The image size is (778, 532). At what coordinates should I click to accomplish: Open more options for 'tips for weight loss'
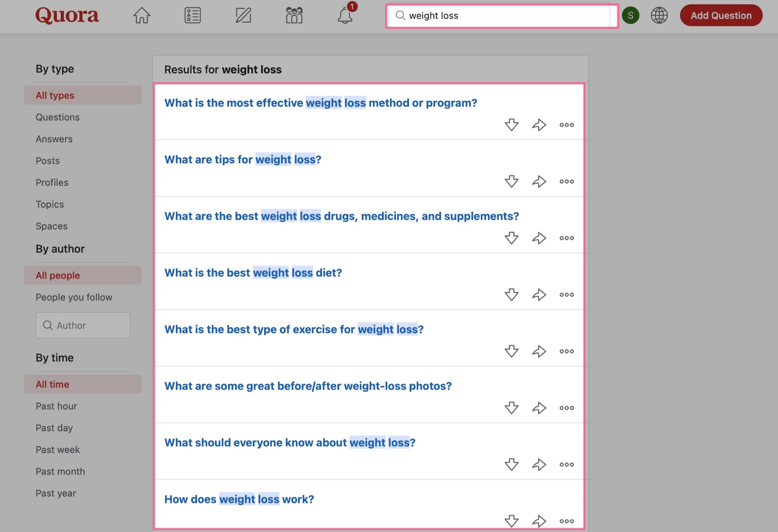tap(566, 181)
